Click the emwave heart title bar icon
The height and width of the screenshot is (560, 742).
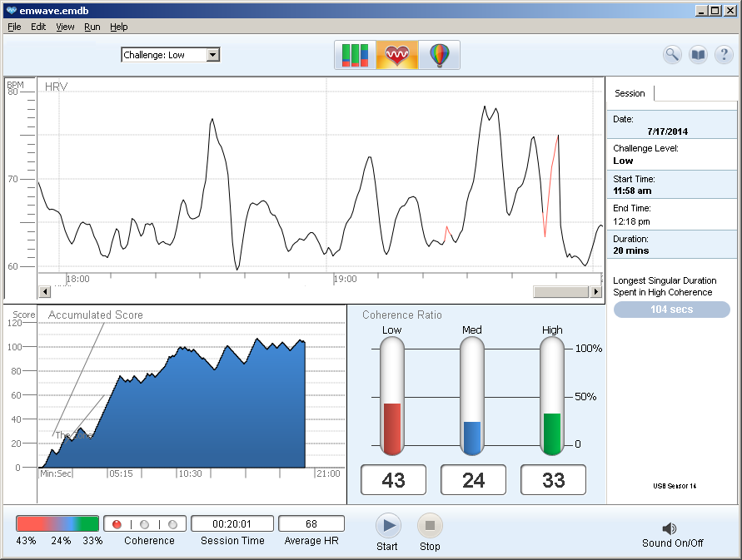(x=11, y=11)
